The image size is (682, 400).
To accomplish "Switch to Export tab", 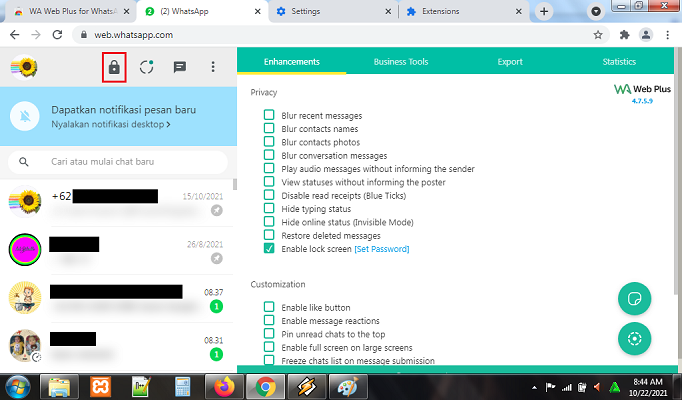I will 510,62.
